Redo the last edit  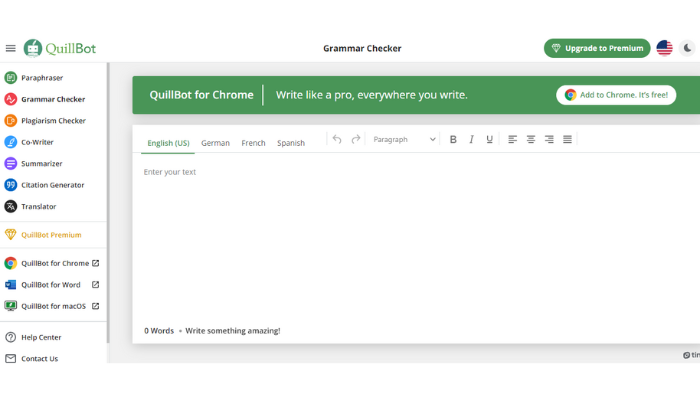[356, 139]
